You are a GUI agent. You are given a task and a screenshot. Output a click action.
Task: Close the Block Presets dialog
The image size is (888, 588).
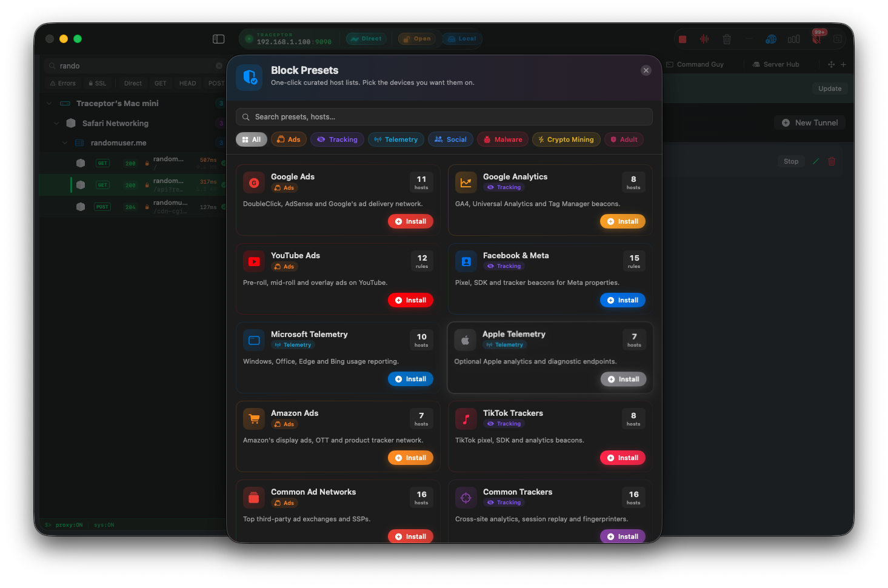pos(646,70)
